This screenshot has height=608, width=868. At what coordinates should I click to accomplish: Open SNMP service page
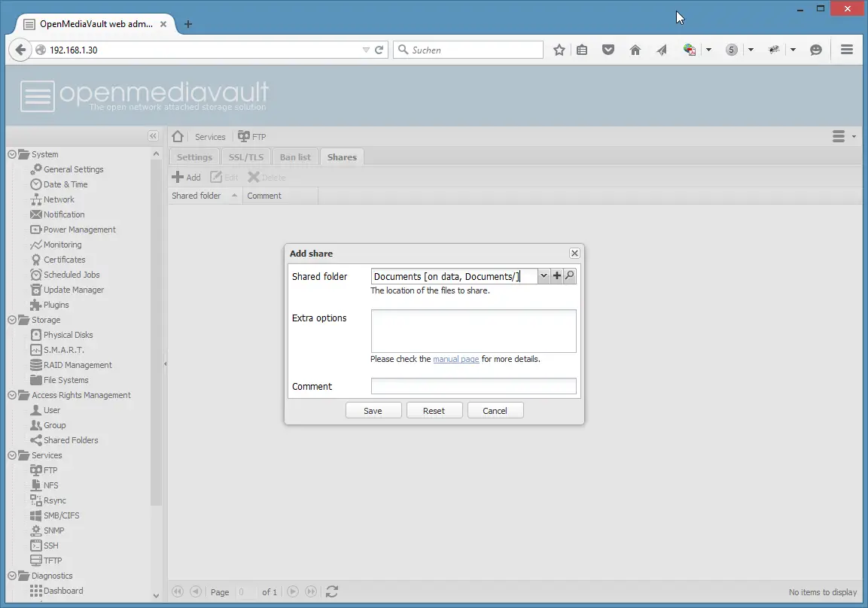click(53, 530)
